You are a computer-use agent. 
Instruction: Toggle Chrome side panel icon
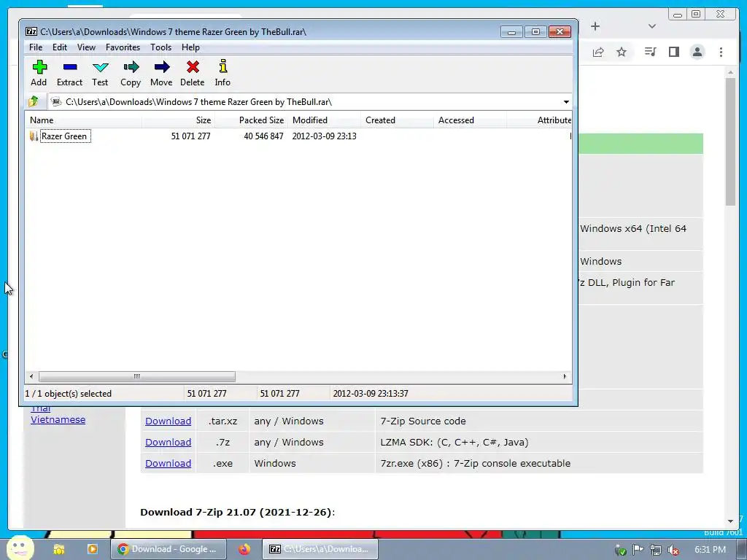[673, 52]
